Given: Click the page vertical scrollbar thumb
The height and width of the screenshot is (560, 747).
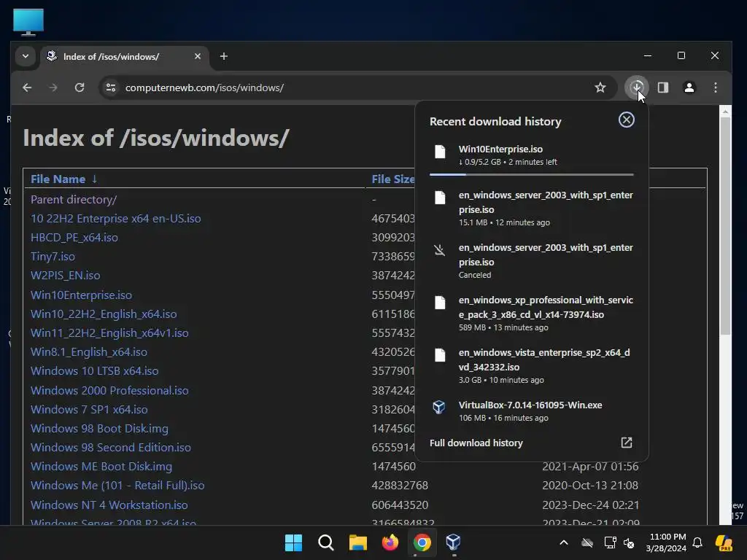Looking at the screenshot, I should point(725,225).
